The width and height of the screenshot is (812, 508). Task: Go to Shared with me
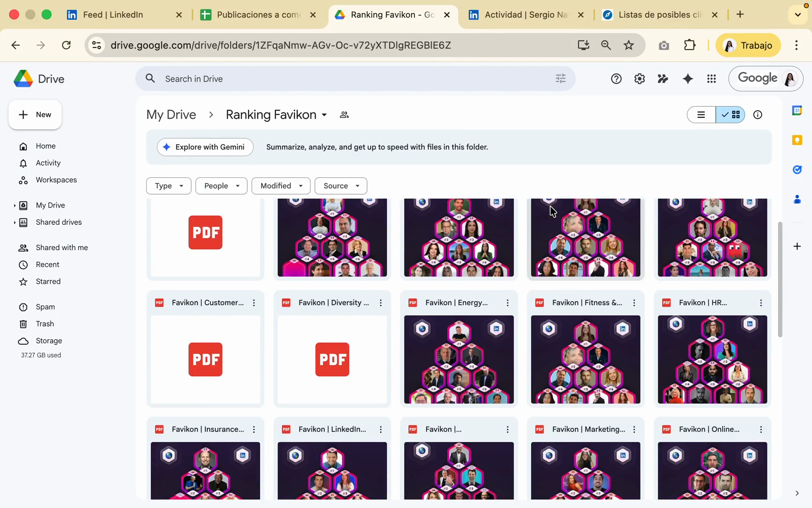62,248
